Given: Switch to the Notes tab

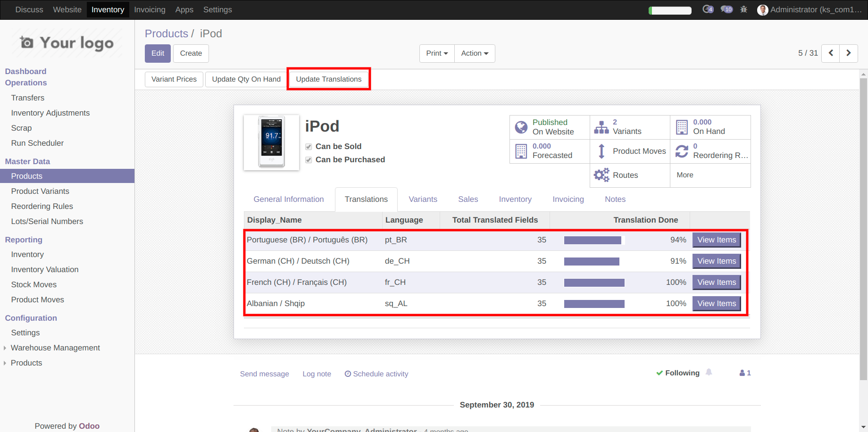Looking at the screenshot, I should (x=615, y=199).
